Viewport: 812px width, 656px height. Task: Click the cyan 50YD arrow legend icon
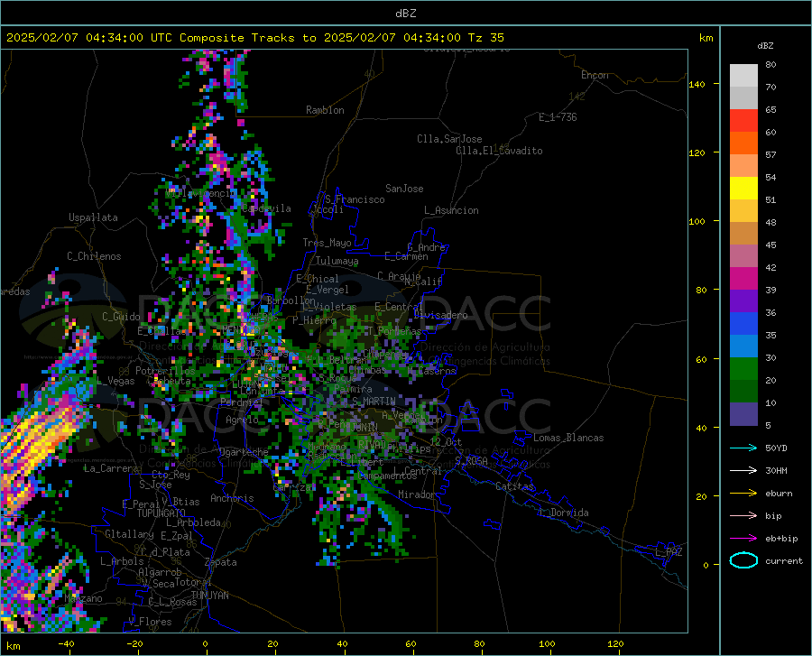click(743, 448)
